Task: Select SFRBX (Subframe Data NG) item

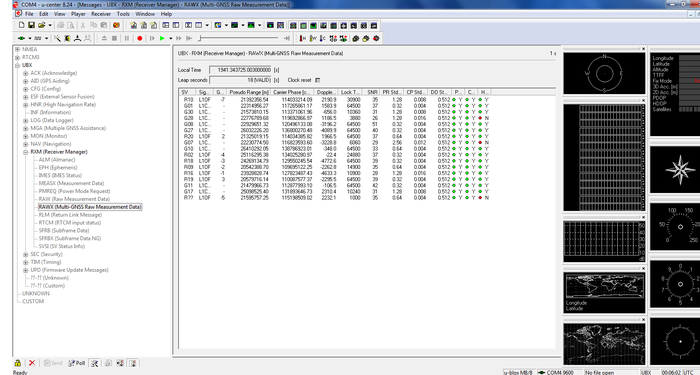Action: pyautogui.click(x=70, y=238)
